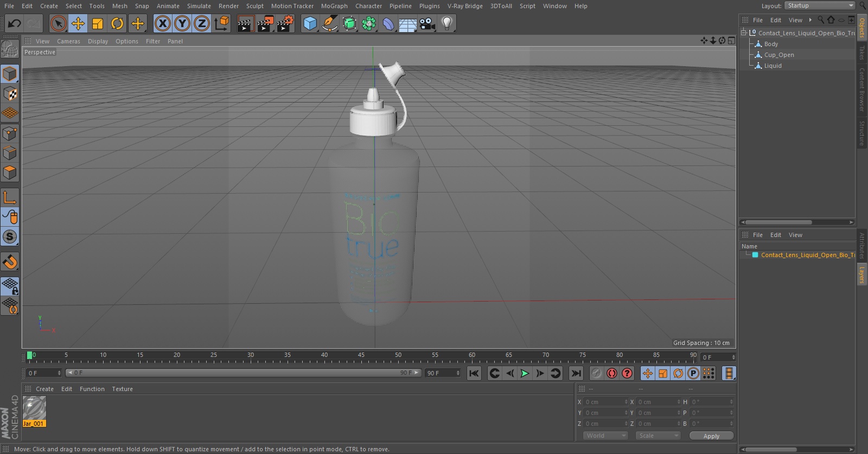Switch to Model mode cube

pos(10,74)
